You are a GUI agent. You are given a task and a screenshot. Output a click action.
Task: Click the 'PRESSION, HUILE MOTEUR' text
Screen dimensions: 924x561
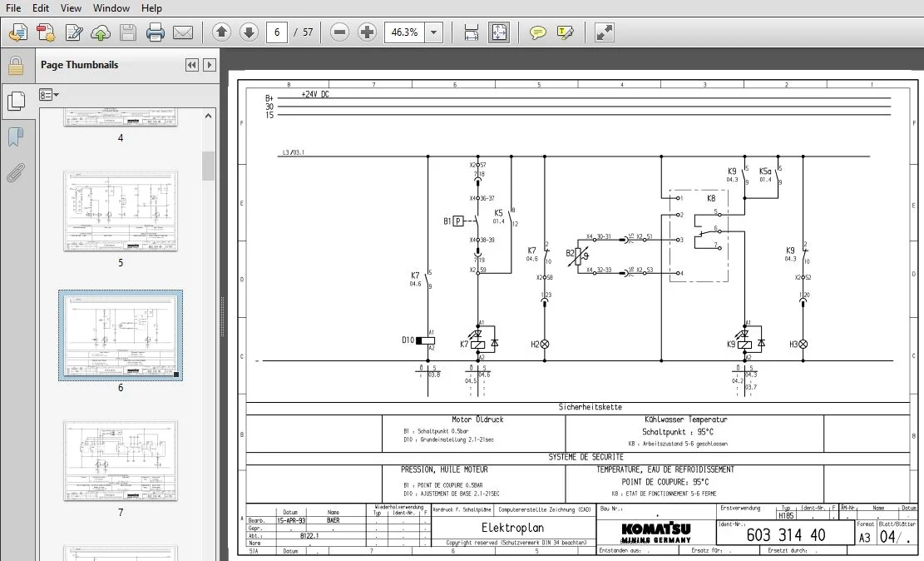[444, 470]
